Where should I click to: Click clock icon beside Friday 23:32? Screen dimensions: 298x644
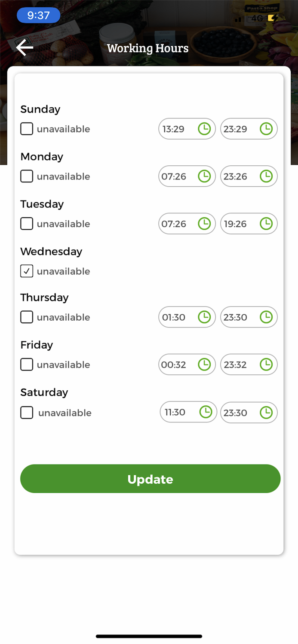pos(266,364)
